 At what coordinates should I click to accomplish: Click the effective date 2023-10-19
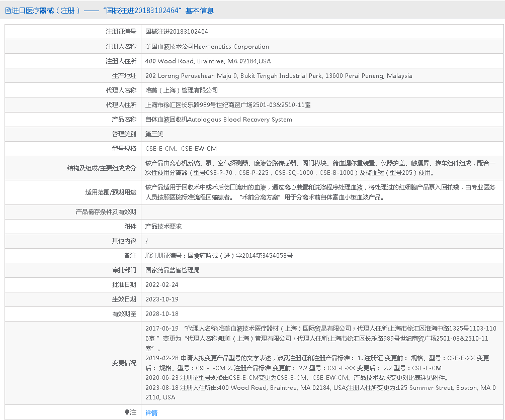click(x=161, y=299)
